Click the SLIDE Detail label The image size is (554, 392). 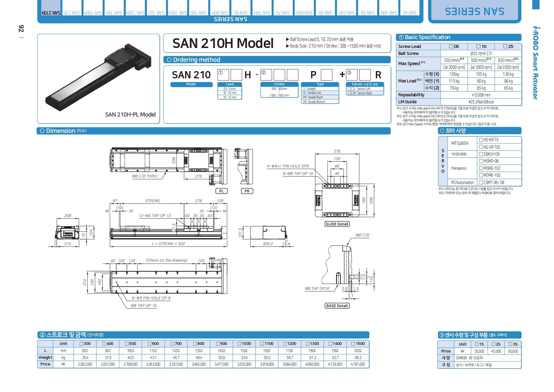click(337, 224)
